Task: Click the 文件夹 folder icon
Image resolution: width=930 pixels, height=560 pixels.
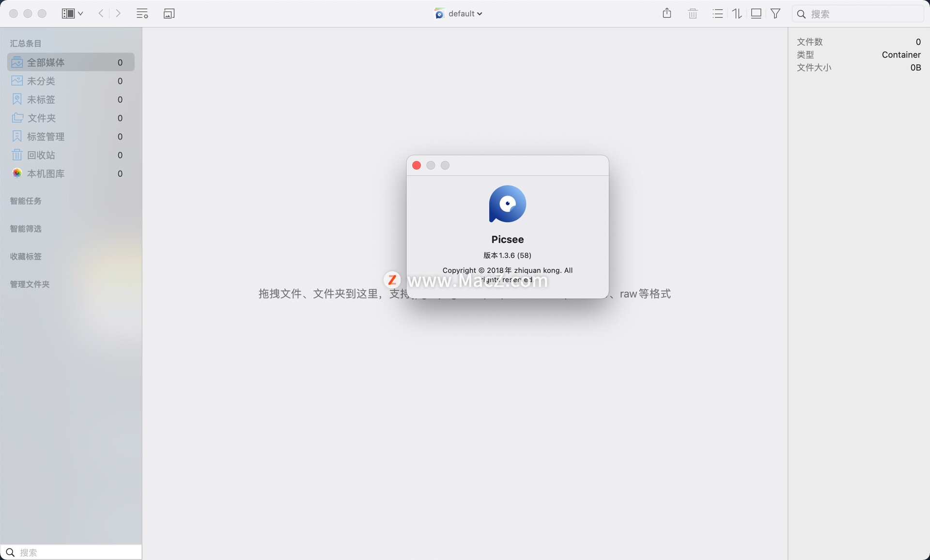Action: pos(17,117)
